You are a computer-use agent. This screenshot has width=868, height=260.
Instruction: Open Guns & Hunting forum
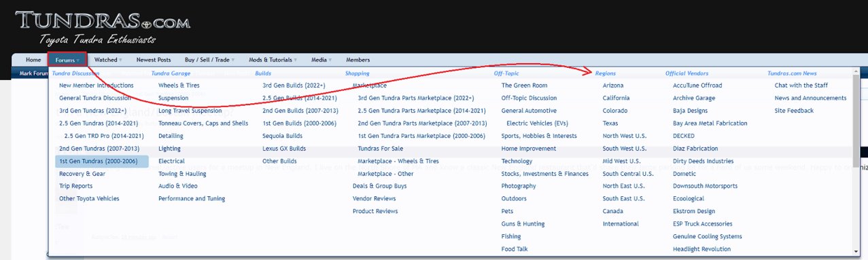coord(523,224)
